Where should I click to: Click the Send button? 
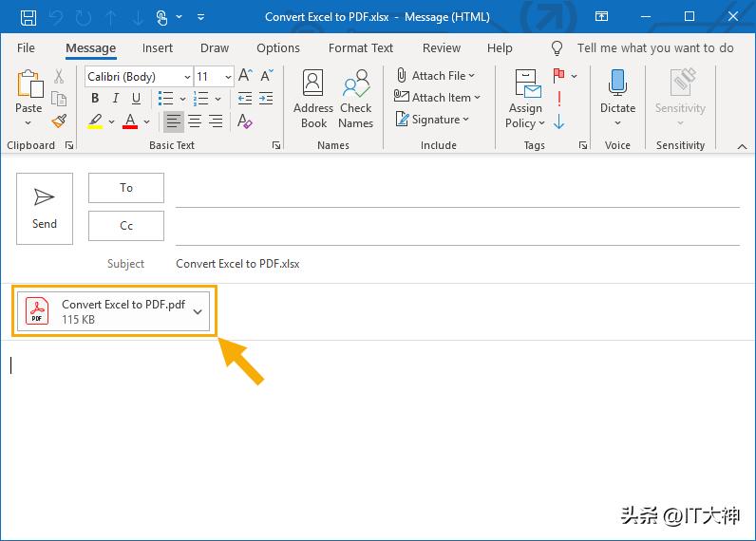(45, 208)
